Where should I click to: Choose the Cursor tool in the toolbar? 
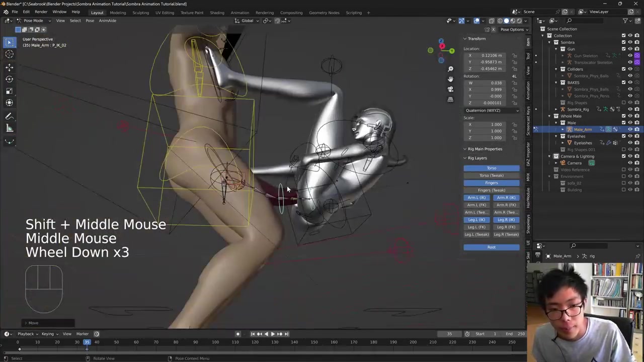pyautogui.click(x=9, y=54)
